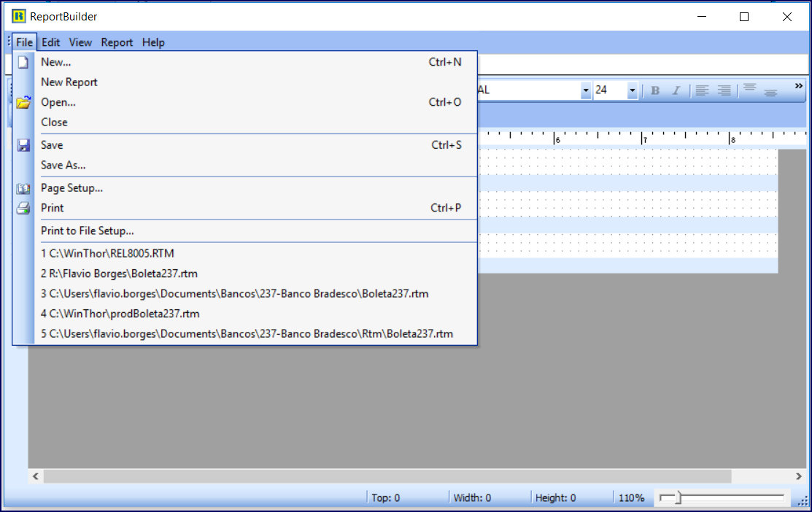Click the floppy disk Save icon

pyautogui.click(x=23, y=145)
